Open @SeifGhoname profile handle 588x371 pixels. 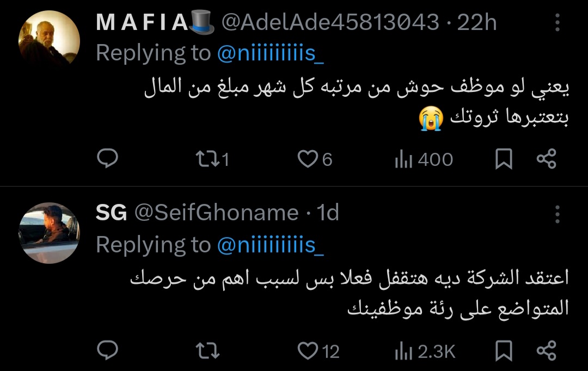click(x=216, y=213)
